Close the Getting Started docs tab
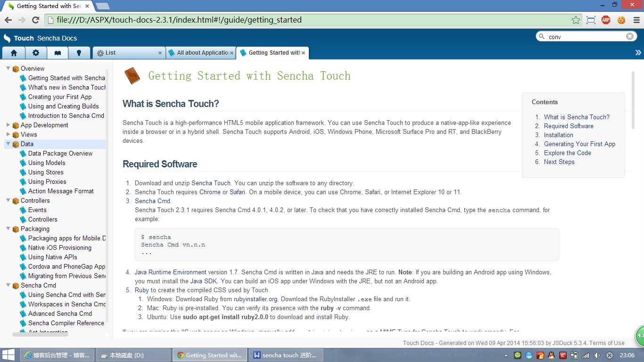Viewport: 644px width, 362px height. click(x=303, y=53)
